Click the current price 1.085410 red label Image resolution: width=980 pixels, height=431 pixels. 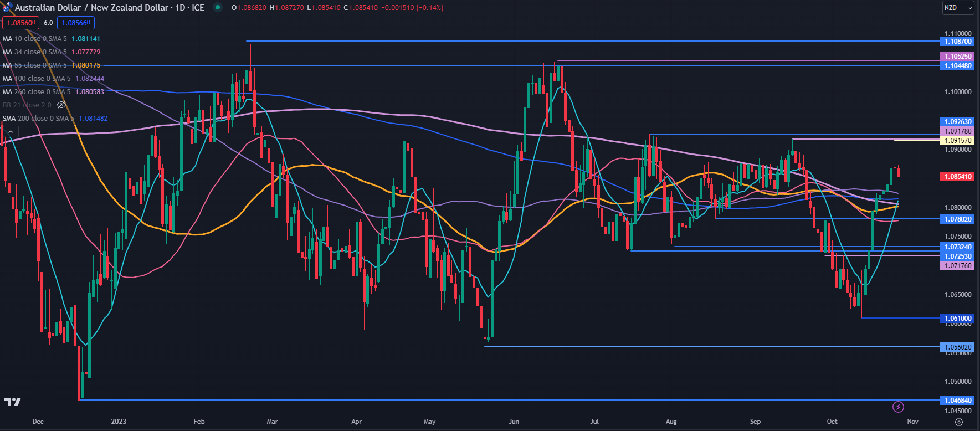coord(957,177)
